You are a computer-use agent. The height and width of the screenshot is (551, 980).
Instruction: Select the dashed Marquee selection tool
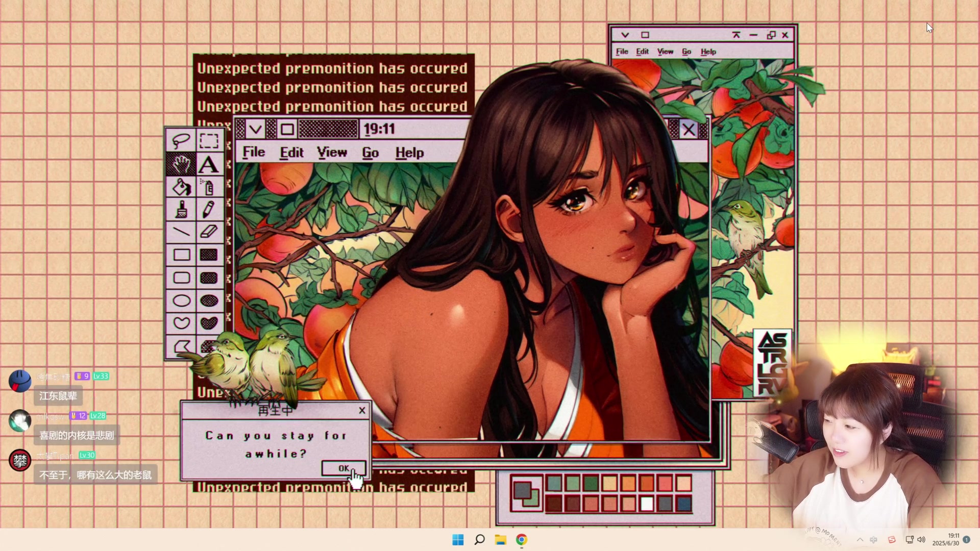(209, 140)
